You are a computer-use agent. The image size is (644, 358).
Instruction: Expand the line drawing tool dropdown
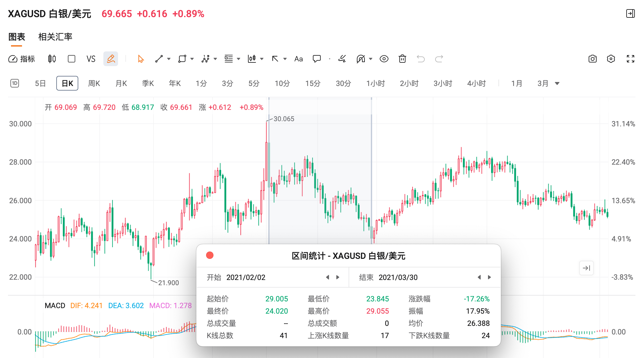pos(169,59)
